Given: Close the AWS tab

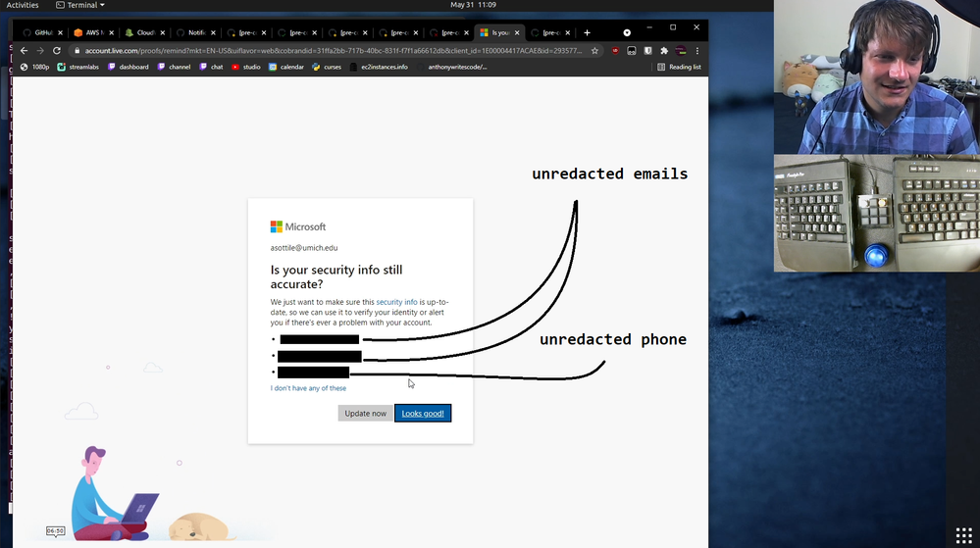Looking at the screenshot, I should pyautogui.click(x=111, y=32).
